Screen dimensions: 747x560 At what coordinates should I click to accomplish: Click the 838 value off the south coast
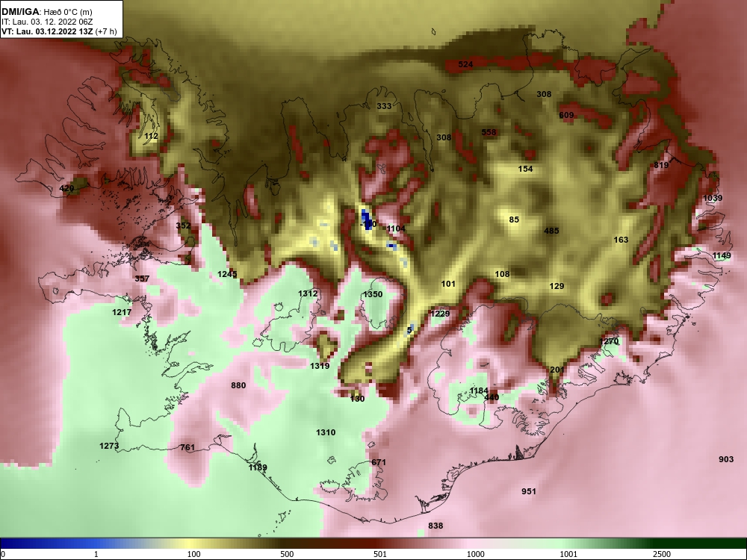tap(436, 526)
